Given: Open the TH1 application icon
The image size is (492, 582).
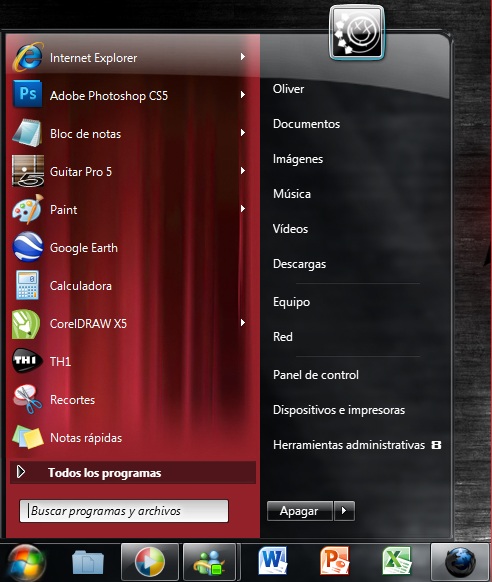Looking at the screenshot, I should (27, 360).
